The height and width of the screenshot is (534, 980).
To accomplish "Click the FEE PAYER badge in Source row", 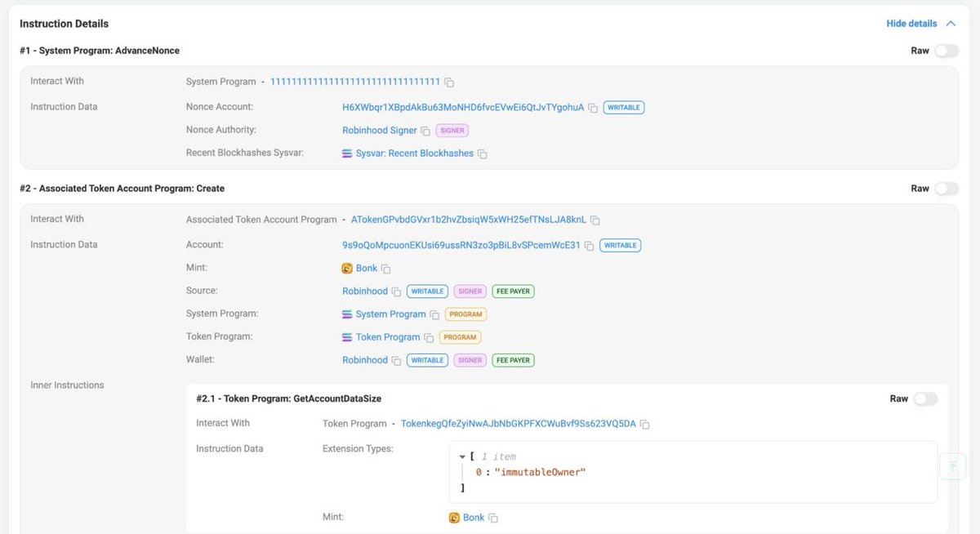I will coord(513,291).
